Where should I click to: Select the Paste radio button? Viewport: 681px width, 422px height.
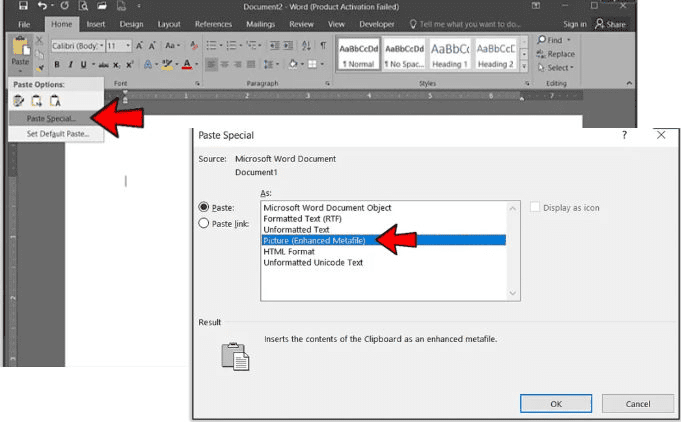click(x=205, y=207)
